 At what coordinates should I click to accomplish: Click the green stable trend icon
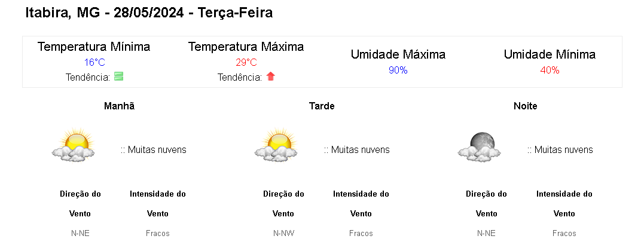119,76
